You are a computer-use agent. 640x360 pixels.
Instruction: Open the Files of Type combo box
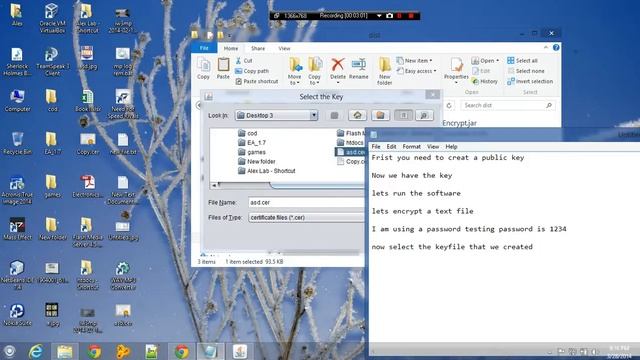(307, 218)
